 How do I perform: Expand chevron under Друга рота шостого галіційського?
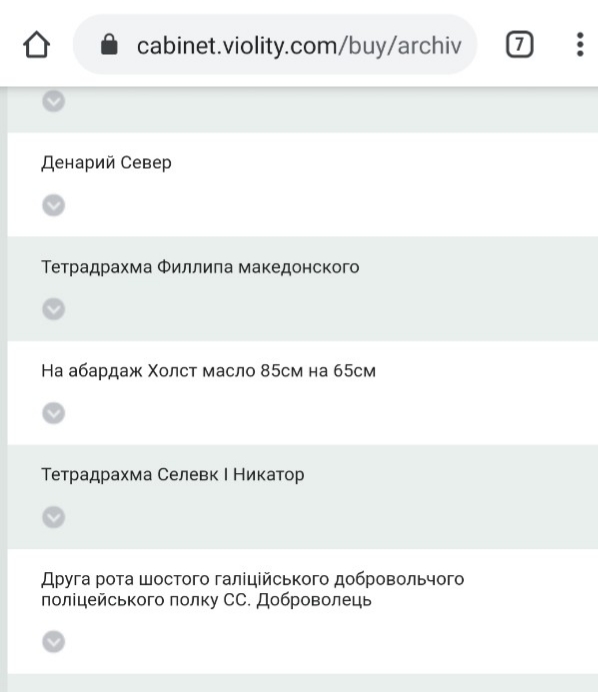(x=53, y=642)
